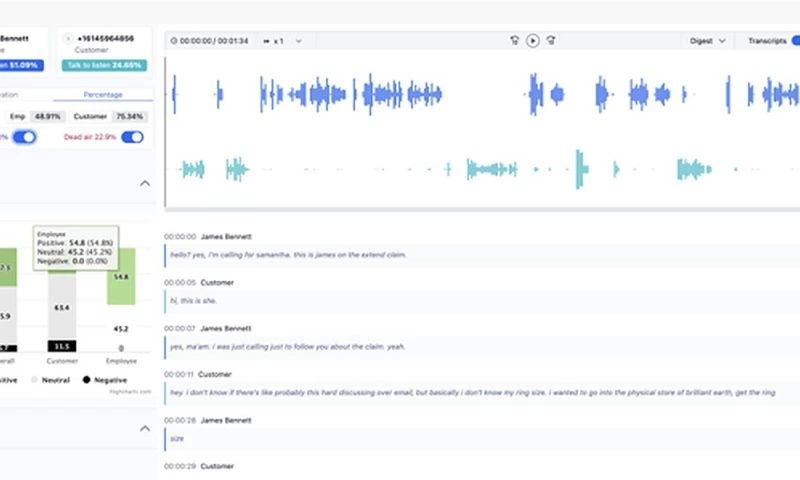Skip forward 10 seconds icon

551,40
